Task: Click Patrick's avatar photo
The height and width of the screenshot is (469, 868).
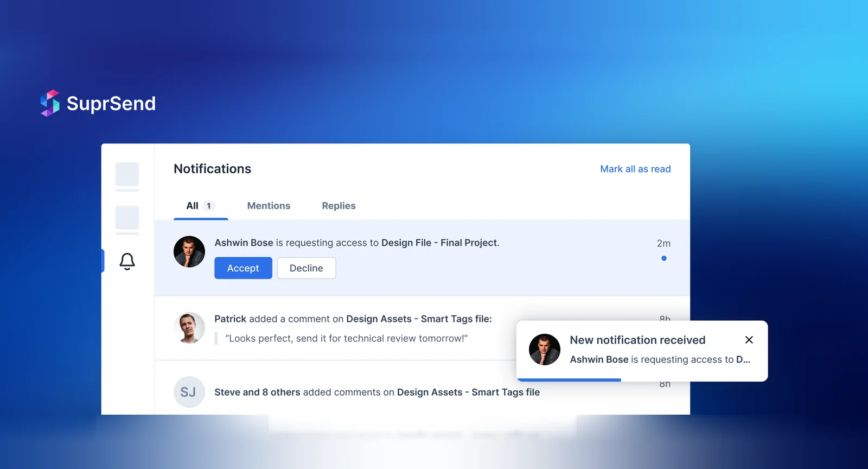Action: [189, 328]
